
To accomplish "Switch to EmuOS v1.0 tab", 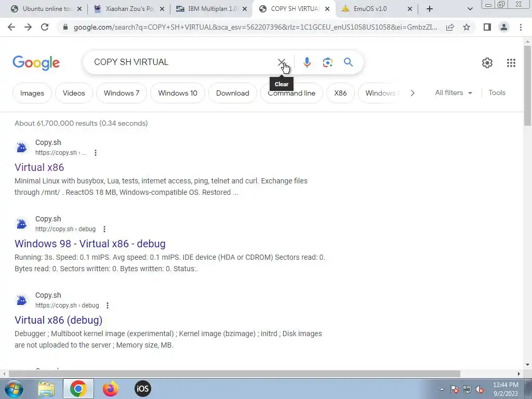I will [370, 9].
